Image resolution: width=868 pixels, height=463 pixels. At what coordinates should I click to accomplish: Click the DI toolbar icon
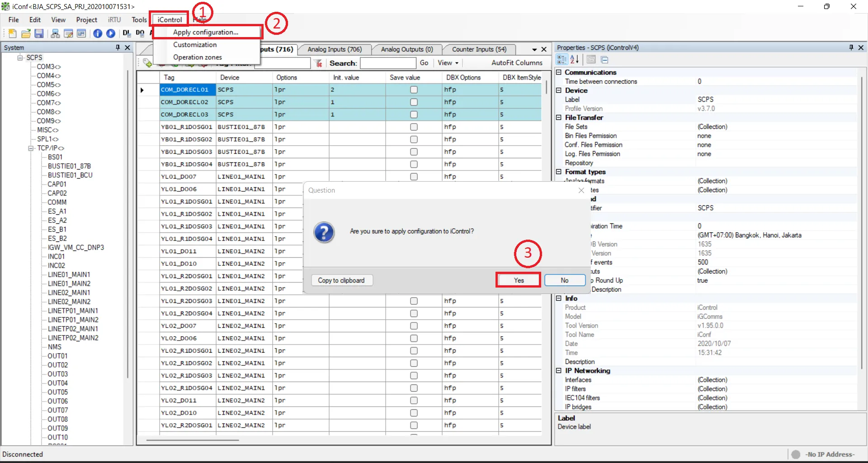pos(127,33)
